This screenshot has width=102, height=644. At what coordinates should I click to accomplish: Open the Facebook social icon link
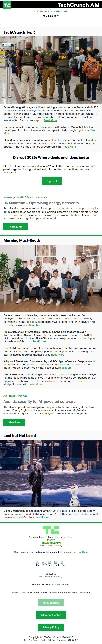pos(39,564)
